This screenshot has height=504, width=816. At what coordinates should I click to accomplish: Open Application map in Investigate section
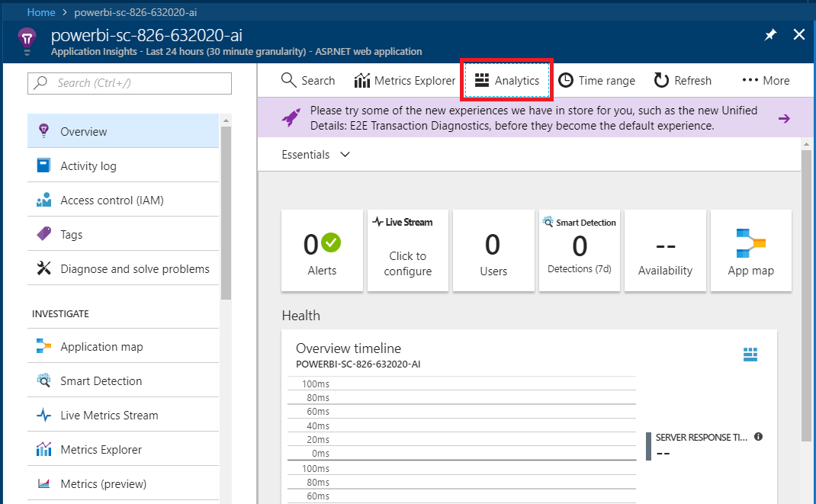[123, 346]
